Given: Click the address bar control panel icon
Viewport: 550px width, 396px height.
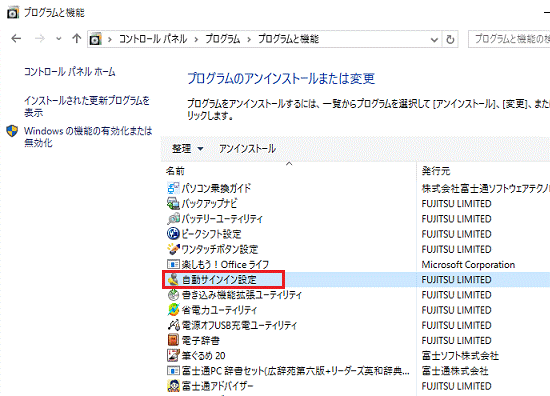Looking at the screenshot, I should click(x=95, y=39).
